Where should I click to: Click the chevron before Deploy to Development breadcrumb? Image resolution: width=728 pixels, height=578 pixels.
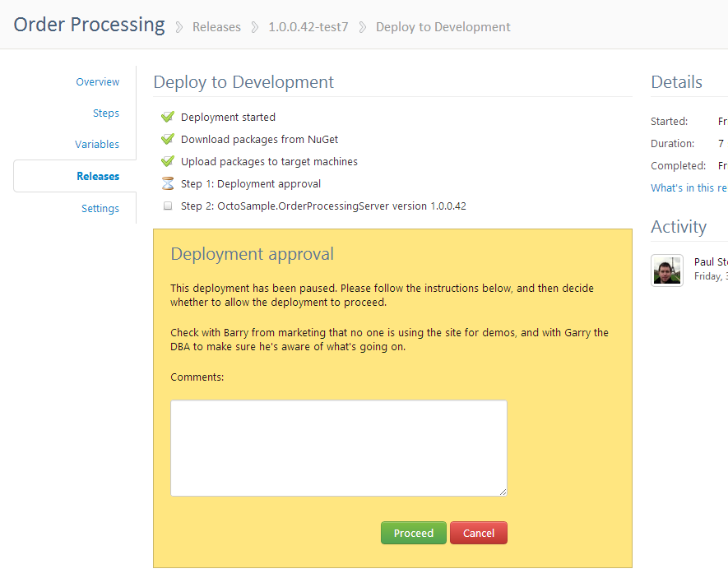(362, 26)
